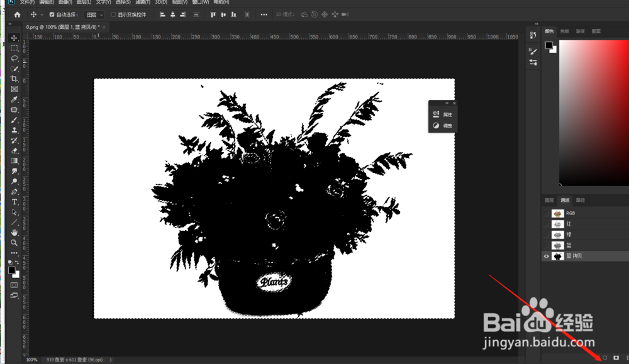Select the History Brush tool
The width and height of the screenshot is (629, 364).
pos(14,140)
